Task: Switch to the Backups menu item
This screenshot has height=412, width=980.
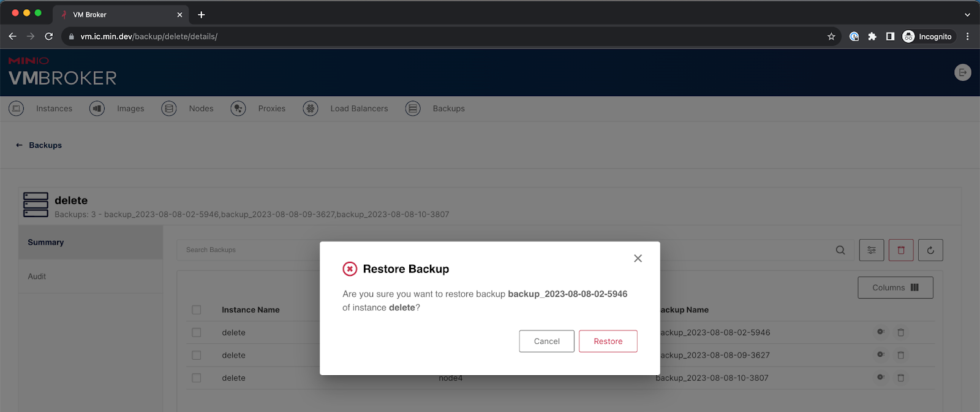Action: 448,109
